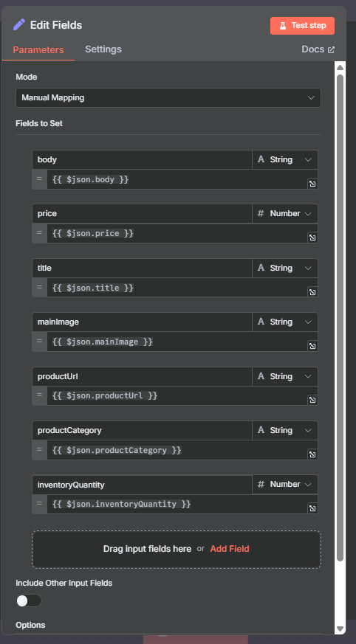This screenshot has height=644, width=356.
Task: Open expression editor for productCategory field
Action: tap(312, 454)
